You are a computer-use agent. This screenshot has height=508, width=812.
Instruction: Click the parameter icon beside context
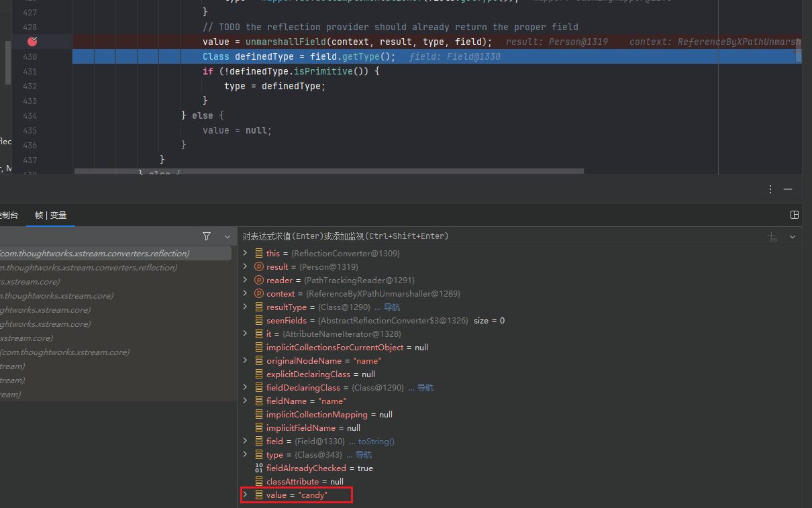pyautogui.click(x=259, y=294)
